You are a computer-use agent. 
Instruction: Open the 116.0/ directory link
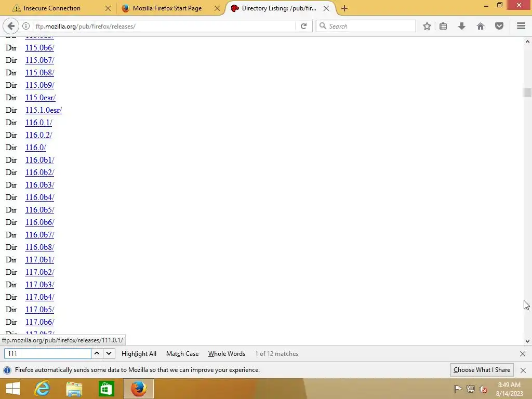pyautogui.click(x=36, y=148)
